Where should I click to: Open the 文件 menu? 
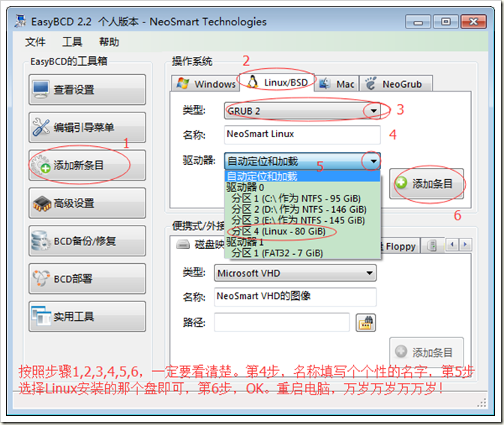(x=35, y=42)
